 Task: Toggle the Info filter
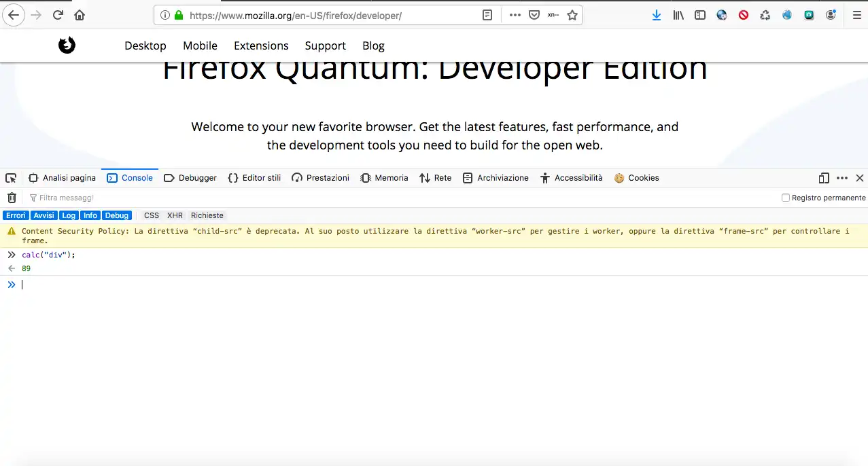coord(90,215)
